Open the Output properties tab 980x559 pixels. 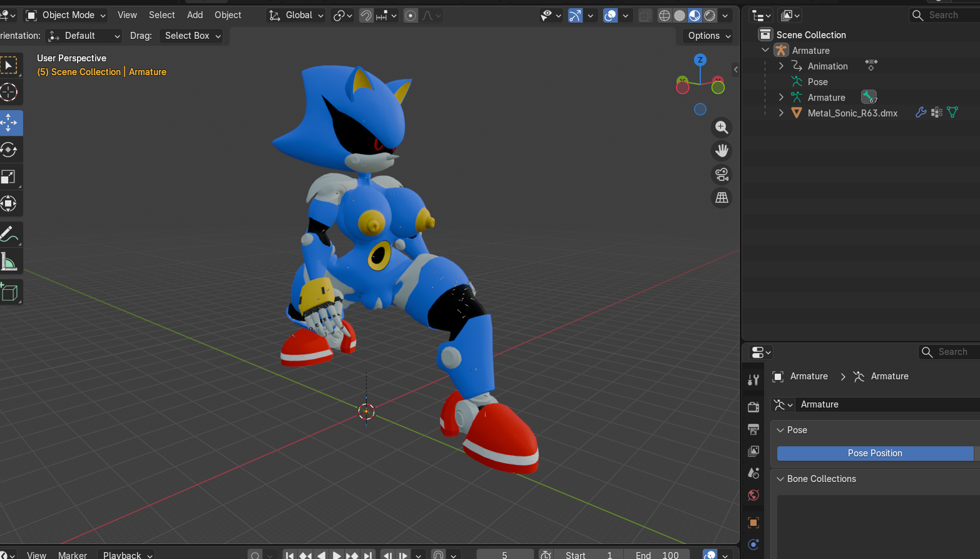(x=753, y=429)
